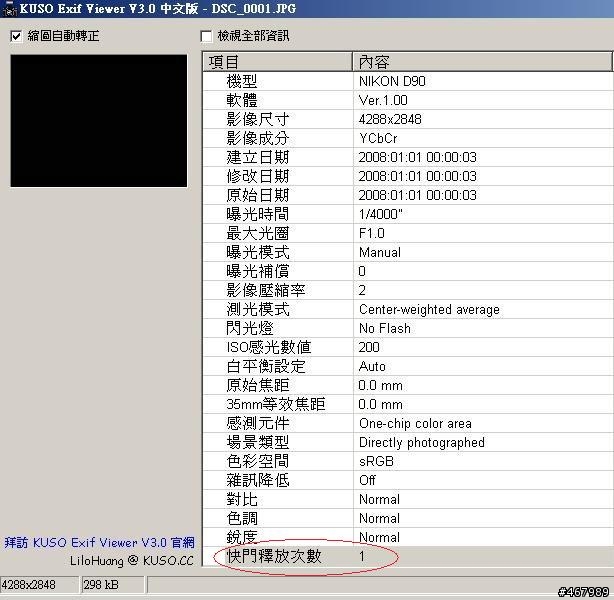This screenshot has width=614, height=600.
Task: Select the 場景類型 row label
Action: 257,443
